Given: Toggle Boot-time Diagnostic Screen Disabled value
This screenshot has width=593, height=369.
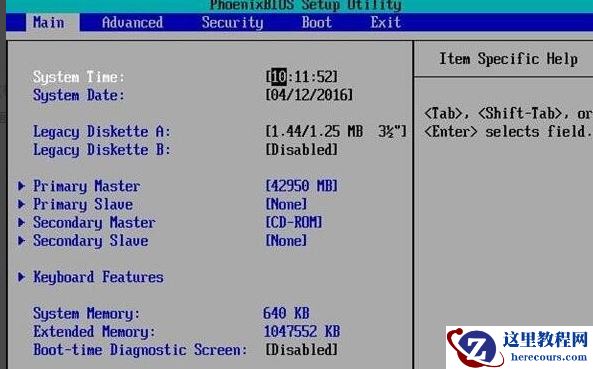Looking at the screenshot, I should (301, 350).
